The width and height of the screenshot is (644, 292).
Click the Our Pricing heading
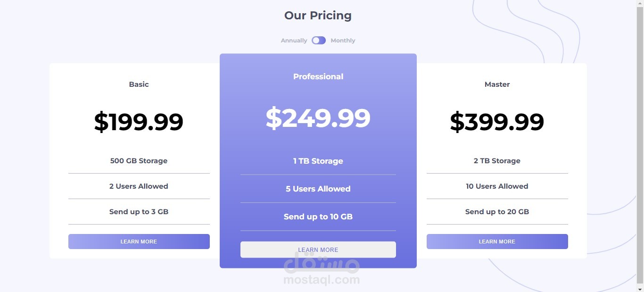318,16
